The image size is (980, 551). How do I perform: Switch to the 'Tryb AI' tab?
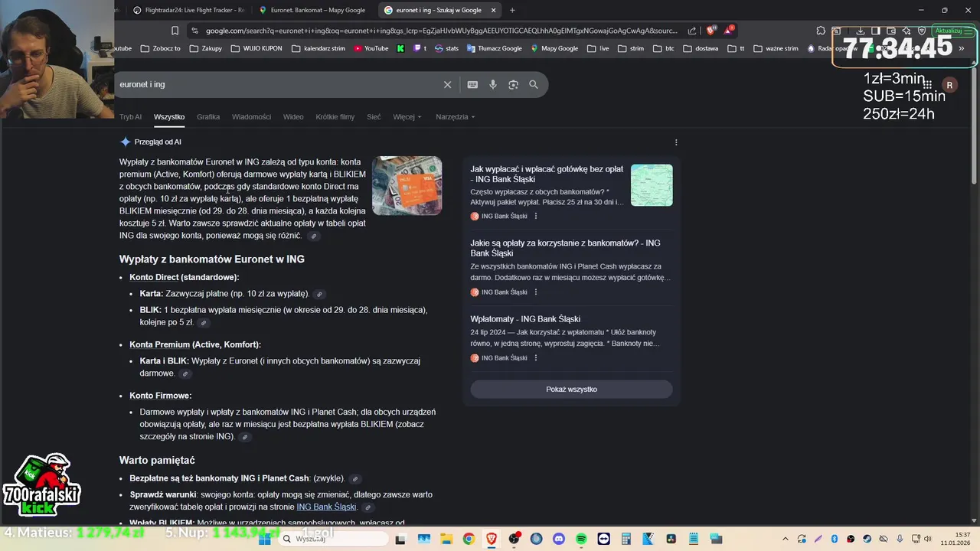(130, 117)
